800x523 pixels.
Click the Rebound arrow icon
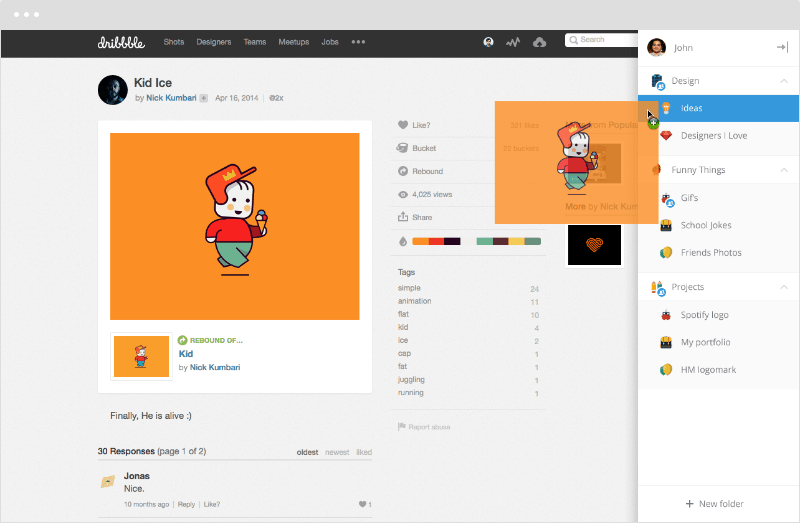(403, 171)
